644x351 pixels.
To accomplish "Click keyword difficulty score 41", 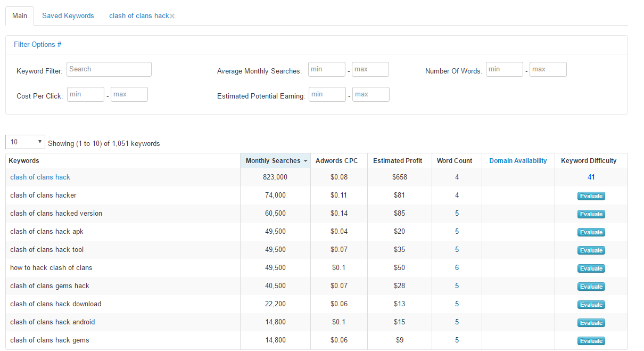I will (x=591, y=177).
